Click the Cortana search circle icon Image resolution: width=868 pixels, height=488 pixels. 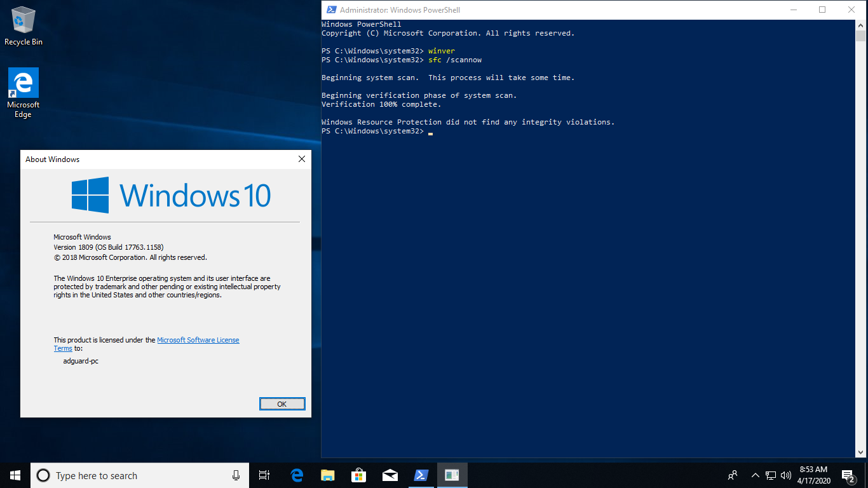pyautogui.click(x=43, y=475)
